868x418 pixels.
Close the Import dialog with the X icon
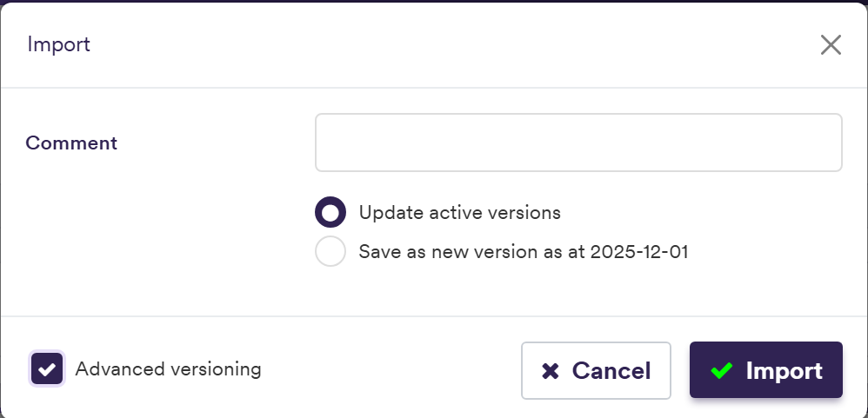pos(831,45)
